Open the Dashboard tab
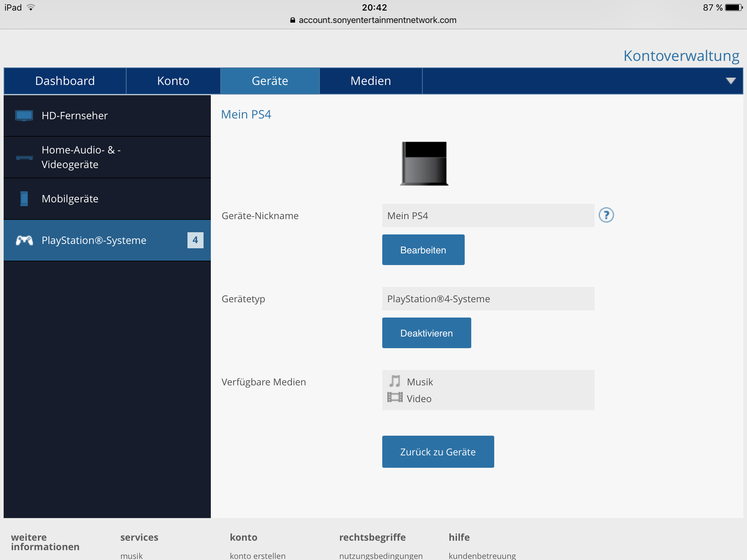The width and height of the screenshot is (747, 560). click(x=65, y=81)
